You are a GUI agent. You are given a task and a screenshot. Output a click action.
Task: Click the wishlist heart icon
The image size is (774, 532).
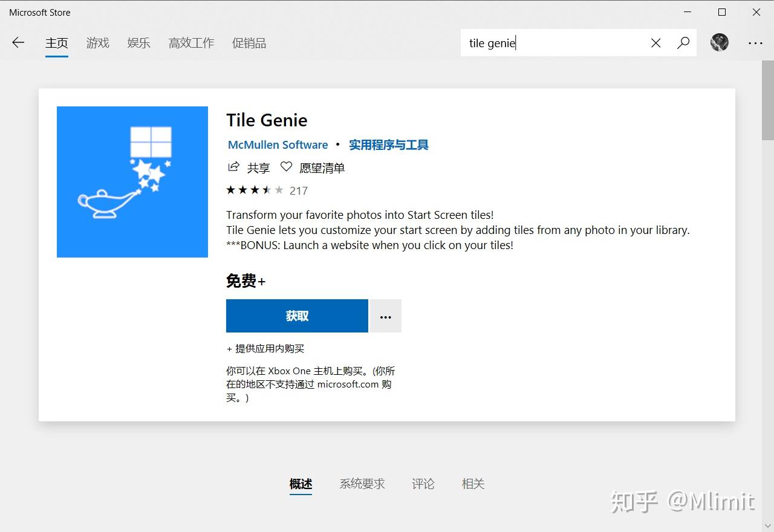[x=286, y=167]
